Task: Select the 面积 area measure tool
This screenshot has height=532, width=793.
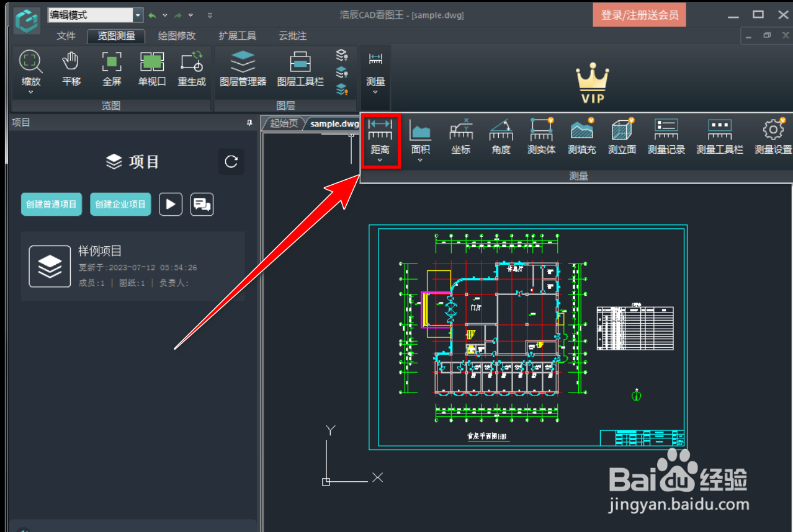Action: [421, 136]
